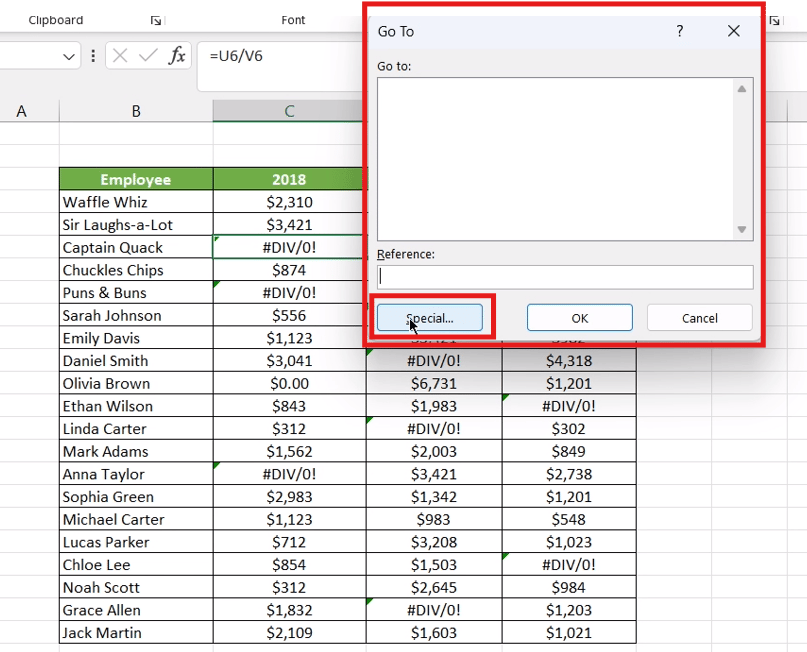This screenshot has height=652, width=807.
Task: Click the Special... button
Action: click(430, 317)
